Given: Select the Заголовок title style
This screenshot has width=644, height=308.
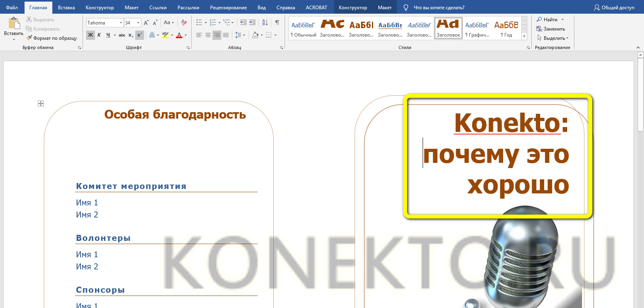Looking at the screenshot, I should point(448,28).
